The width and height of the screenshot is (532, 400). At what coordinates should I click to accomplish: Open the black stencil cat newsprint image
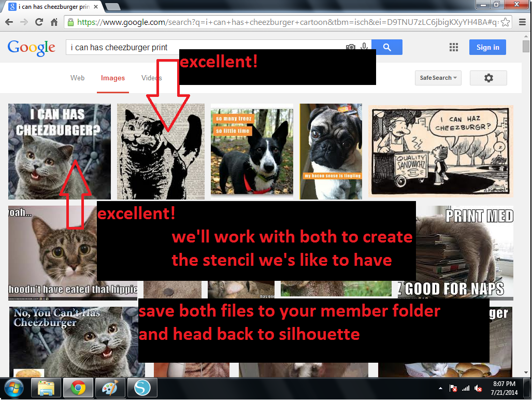(161, 151)
